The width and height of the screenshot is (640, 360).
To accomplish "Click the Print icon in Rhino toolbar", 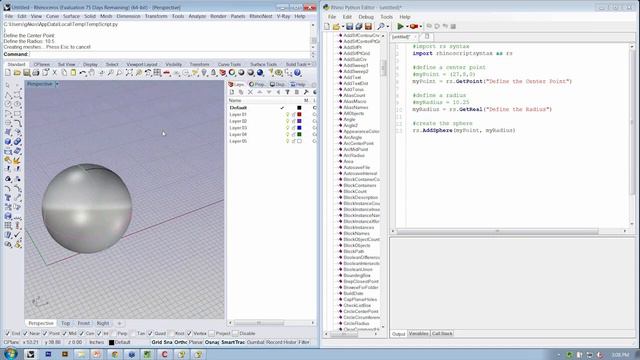I will 36,73.
